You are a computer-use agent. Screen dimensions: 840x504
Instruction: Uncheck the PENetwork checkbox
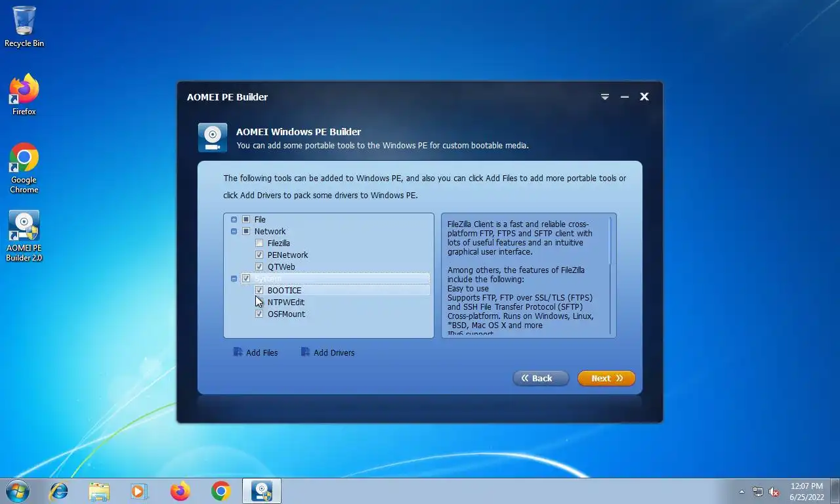259,255
